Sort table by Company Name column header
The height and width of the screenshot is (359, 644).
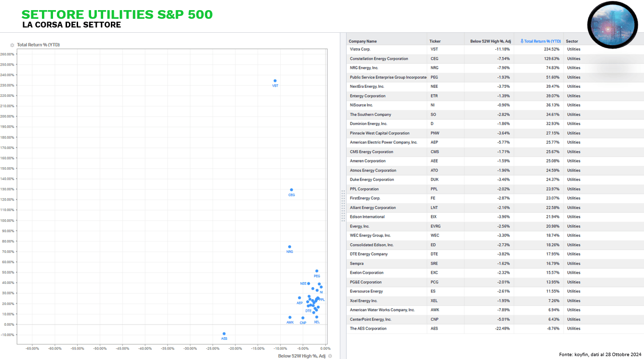(363, 41)
